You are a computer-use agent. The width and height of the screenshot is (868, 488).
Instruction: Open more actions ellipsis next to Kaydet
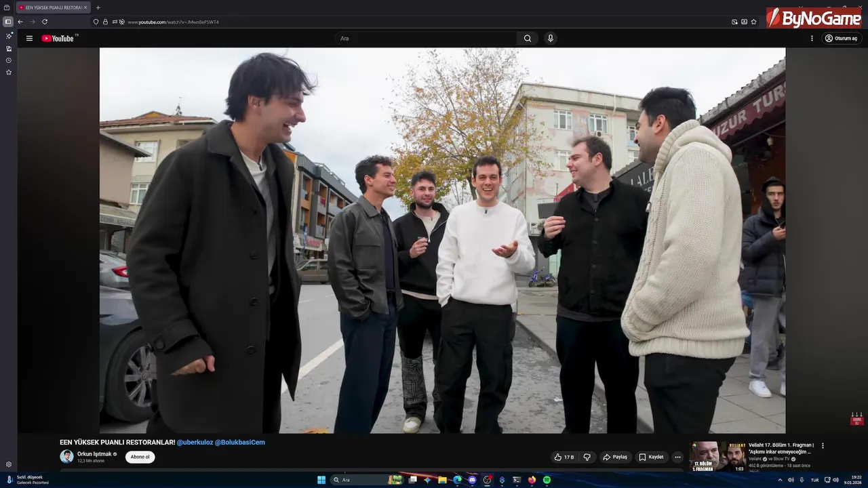tap(677, 457)
